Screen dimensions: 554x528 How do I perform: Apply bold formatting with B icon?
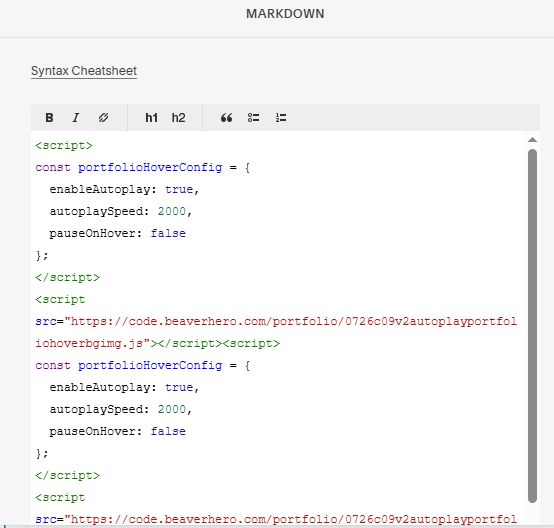49,118
